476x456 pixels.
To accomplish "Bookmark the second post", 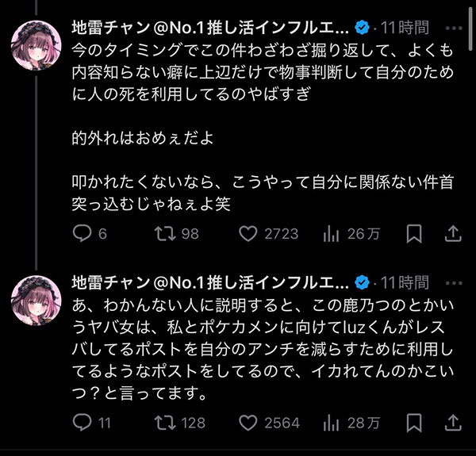I will (x=413, y=421).
